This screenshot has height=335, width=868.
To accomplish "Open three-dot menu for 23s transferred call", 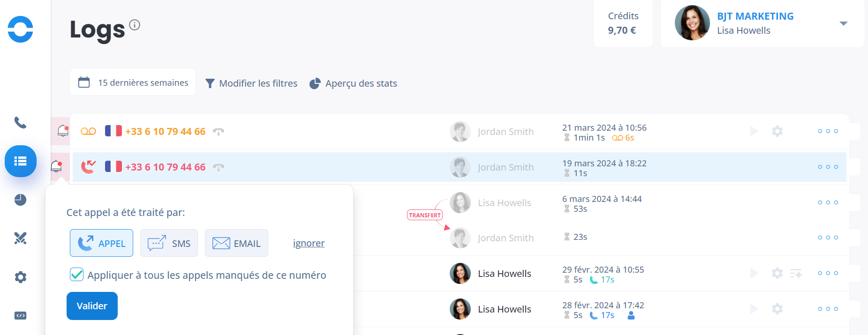I will [828, 238].
